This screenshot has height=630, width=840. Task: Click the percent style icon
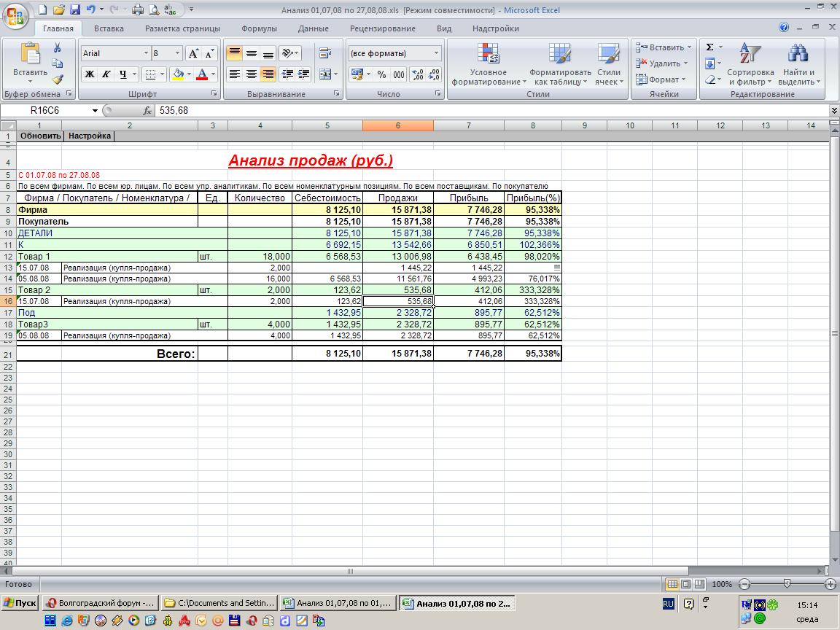click(x=381, y=74)
